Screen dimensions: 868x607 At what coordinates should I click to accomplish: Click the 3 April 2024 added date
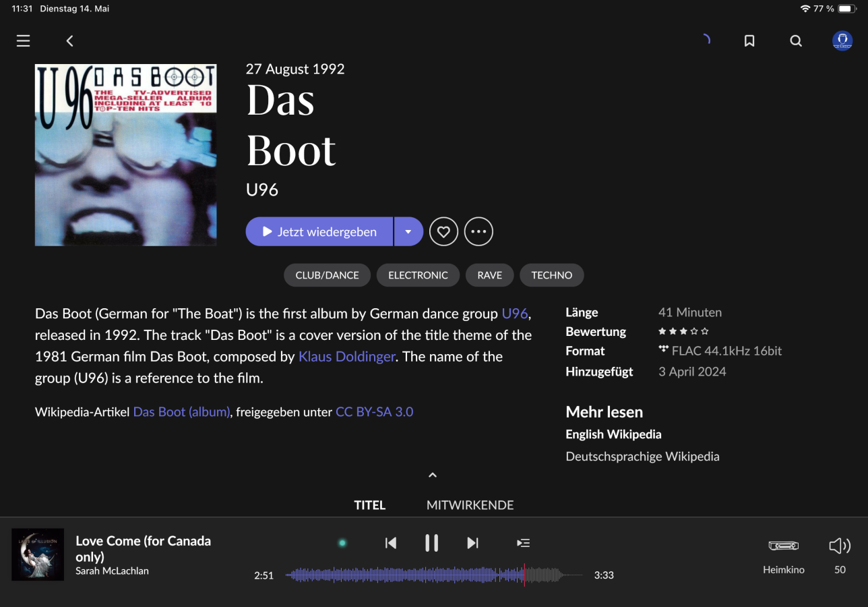click(x=692, y=372)
